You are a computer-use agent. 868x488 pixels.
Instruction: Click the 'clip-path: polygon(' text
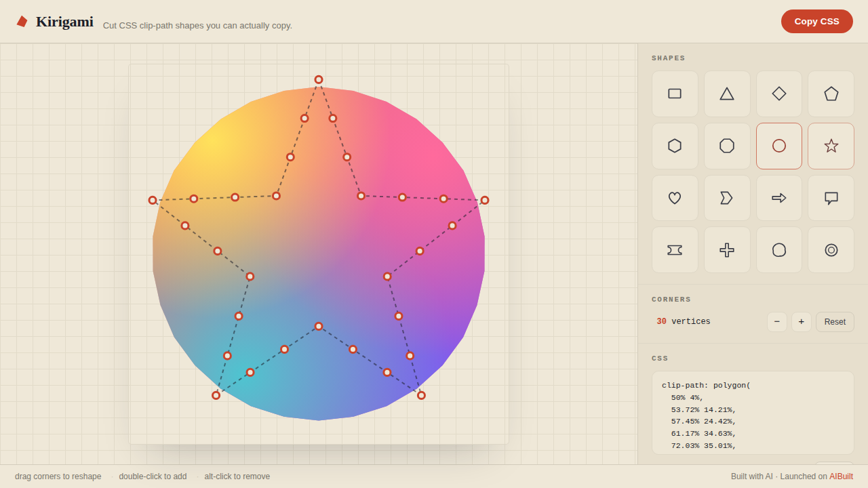tap(706, 386)
